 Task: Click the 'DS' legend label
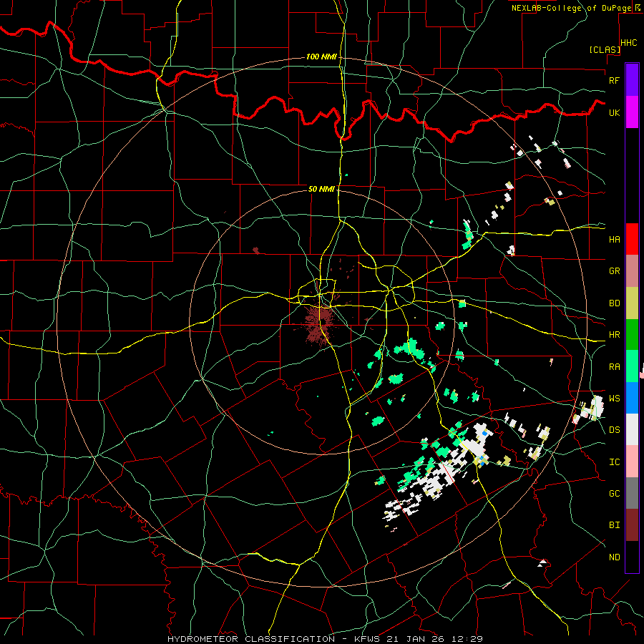(614, 429)
